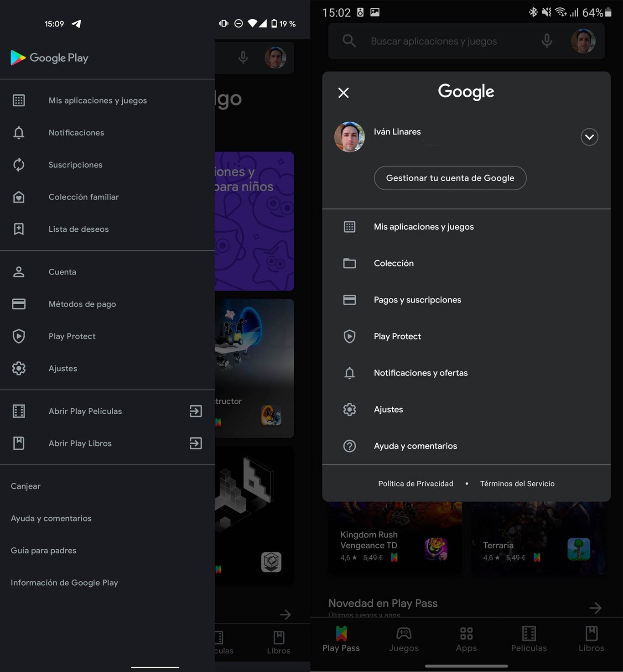Open Abrir Play Películas external arrow
Screen dimensions: 623x672
coord(195,411)
